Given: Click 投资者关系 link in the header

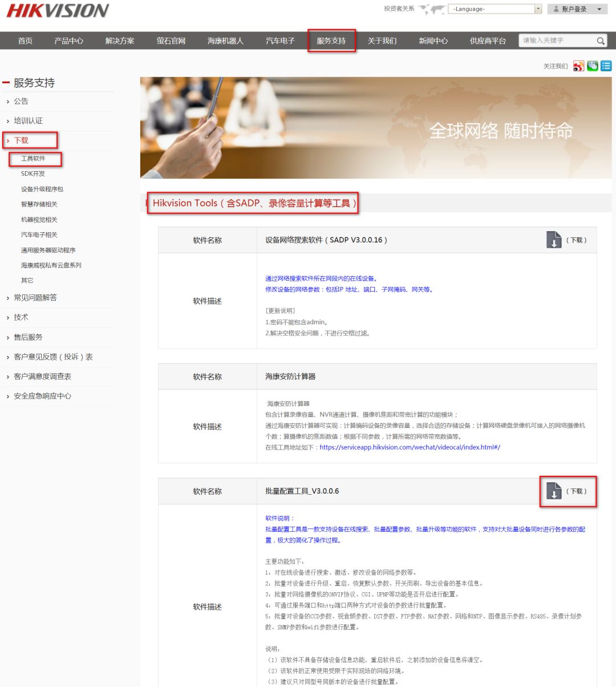Looking at the screenshot, I should [399, 9].
